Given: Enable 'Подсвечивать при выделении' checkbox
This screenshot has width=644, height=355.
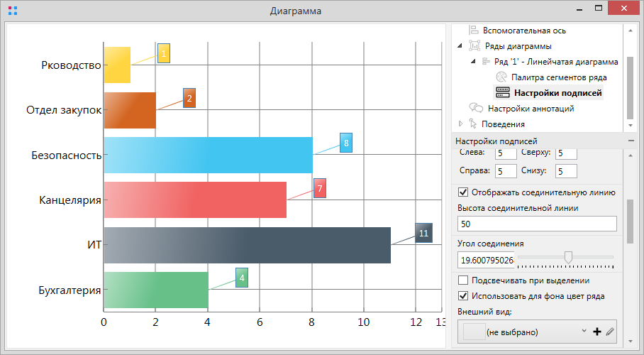Looking at the screenshot, I should pyautogui.click(x=464, y=280).
